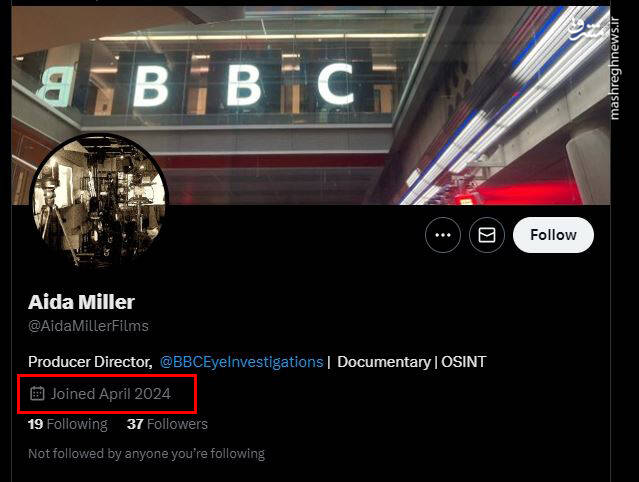Open the @BBCEyeInvestigations mention link
Viewport: 639px width, 482px height.
(241, 361)
